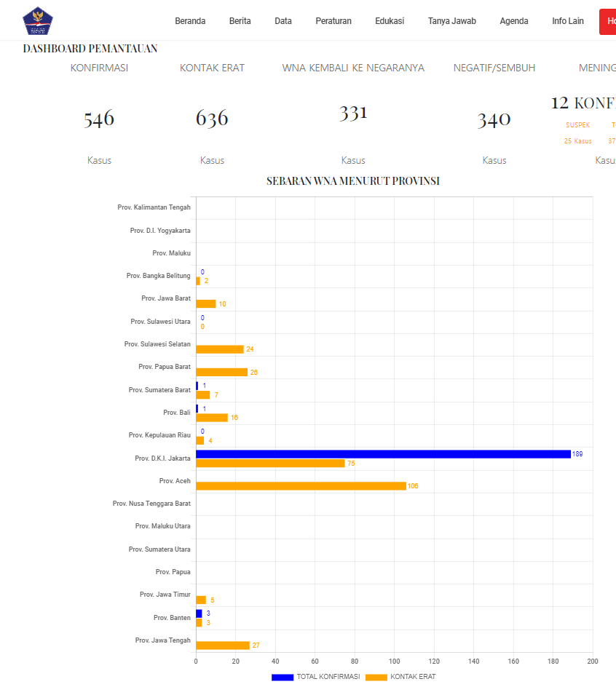Click the garuda emblem site logo
This screenshot has height=687, width=616.
pos(38,21)
